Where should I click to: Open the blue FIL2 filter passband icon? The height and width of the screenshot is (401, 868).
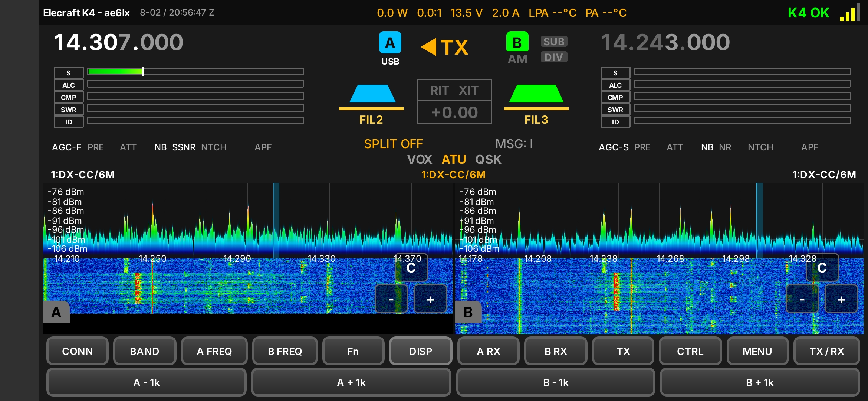[x=372, y=94]
